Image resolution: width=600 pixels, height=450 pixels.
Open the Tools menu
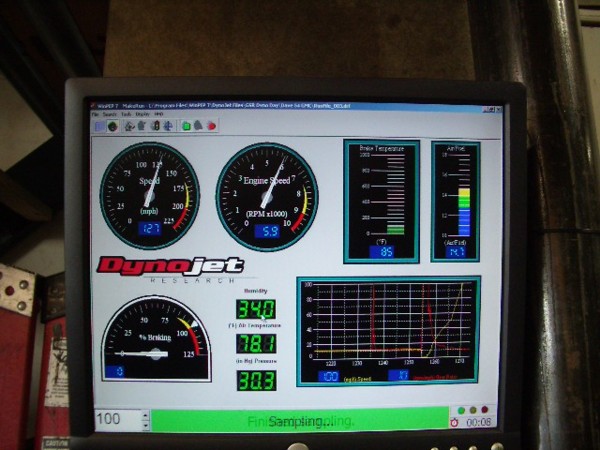click(x=126, y=114)
